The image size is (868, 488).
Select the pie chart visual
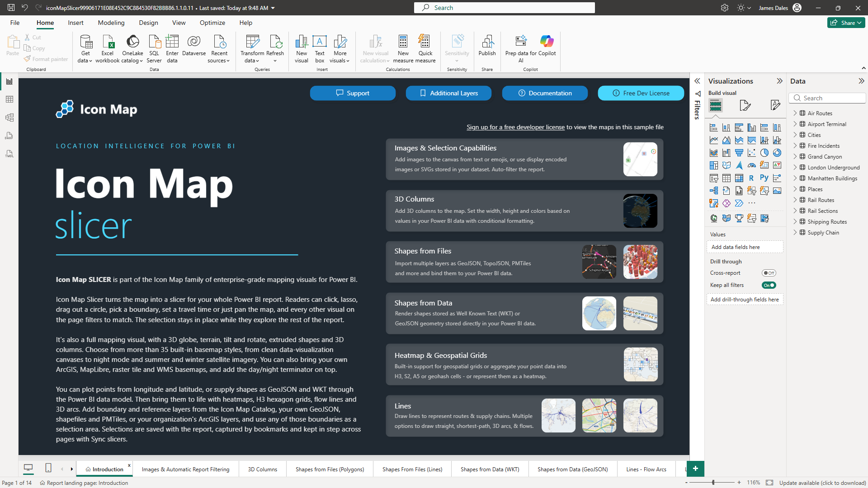coord(764,153)
